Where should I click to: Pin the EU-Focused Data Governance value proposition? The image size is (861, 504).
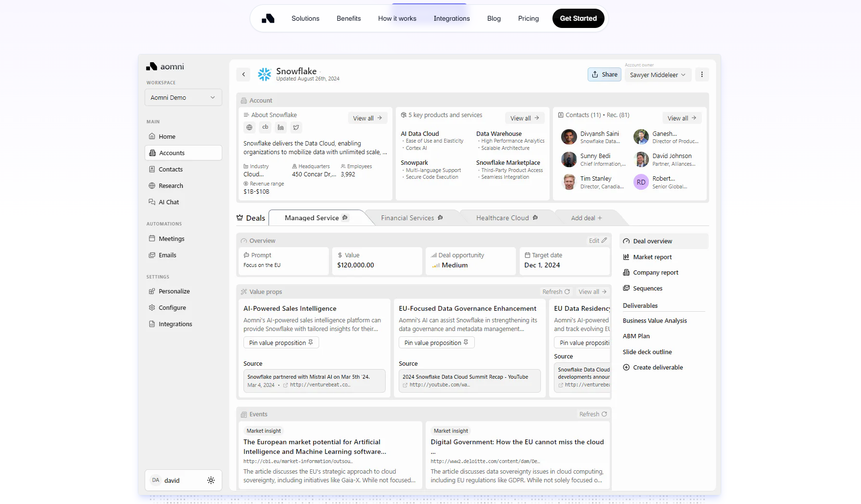pyautogui.click(x=436, y=342)
